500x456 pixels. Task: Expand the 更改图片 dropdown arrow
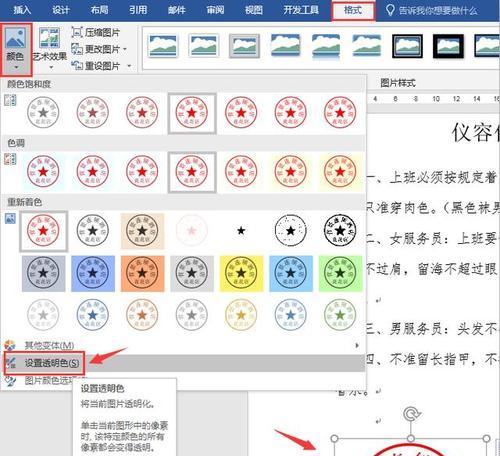click(x=125, y=49)
